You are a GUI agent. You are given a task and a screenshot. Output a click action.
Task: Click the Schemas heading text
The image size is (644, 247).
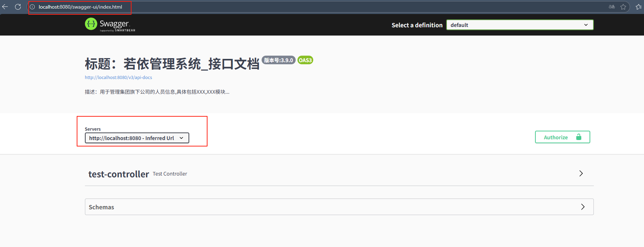click(x=101, y=207)
